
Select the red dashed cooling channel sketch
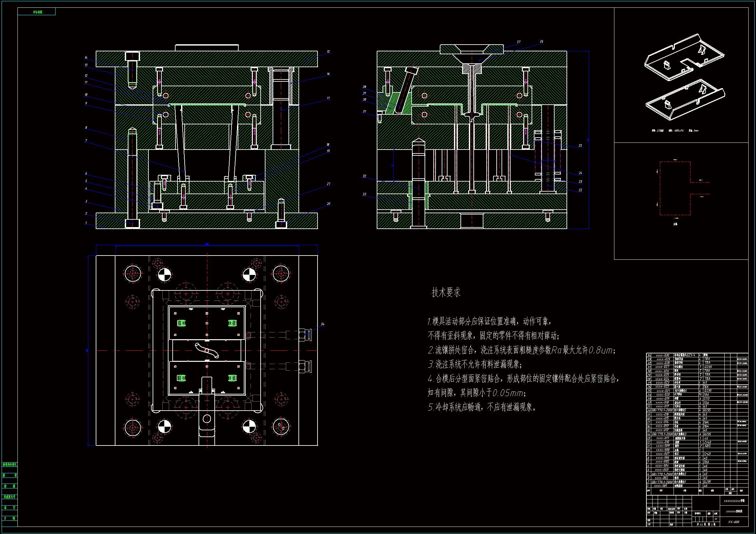tap(675, 188)
